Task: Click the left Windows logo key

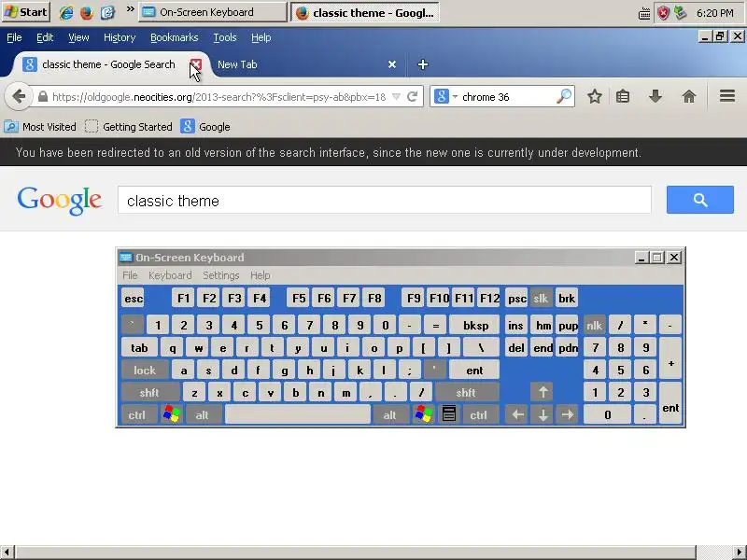Action: [172, 414]
